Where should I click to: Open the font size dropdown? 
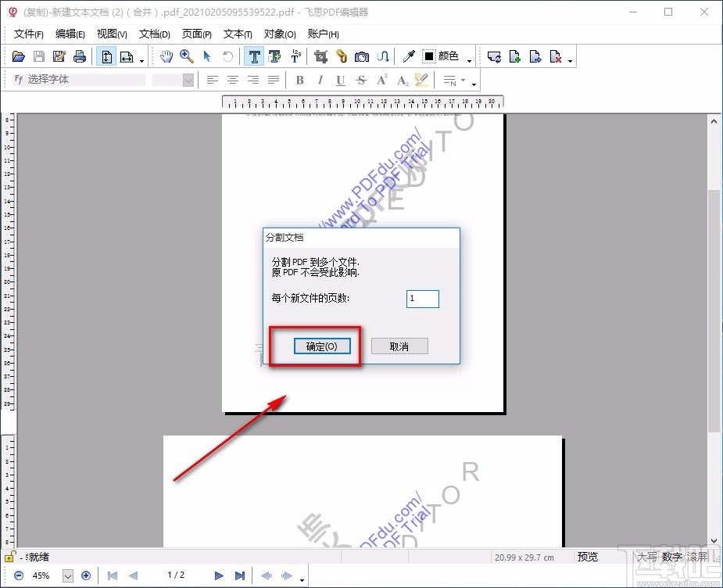[188, 81]
